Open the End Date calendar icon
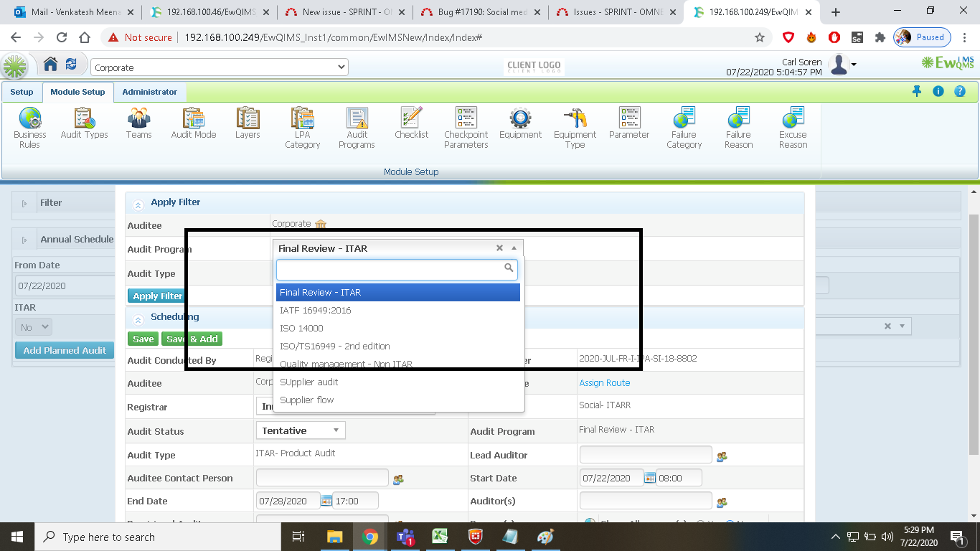 pos(326,501)
